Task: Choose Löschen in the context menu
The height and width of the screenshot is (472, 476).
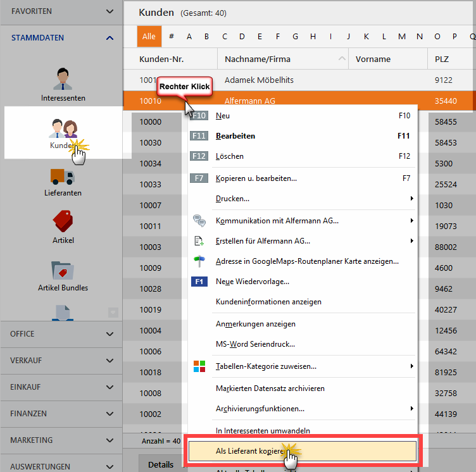Action: [303, 156]
